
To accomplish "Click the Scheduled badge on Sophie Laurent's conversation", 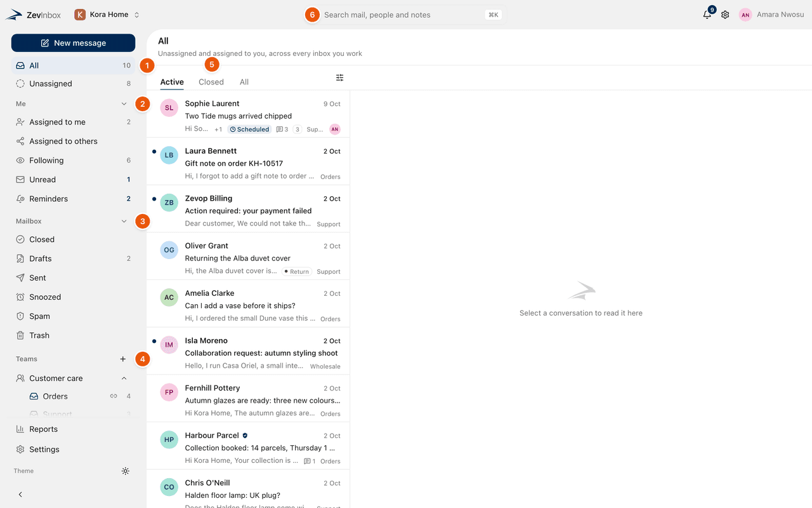I will pos(249,130).
